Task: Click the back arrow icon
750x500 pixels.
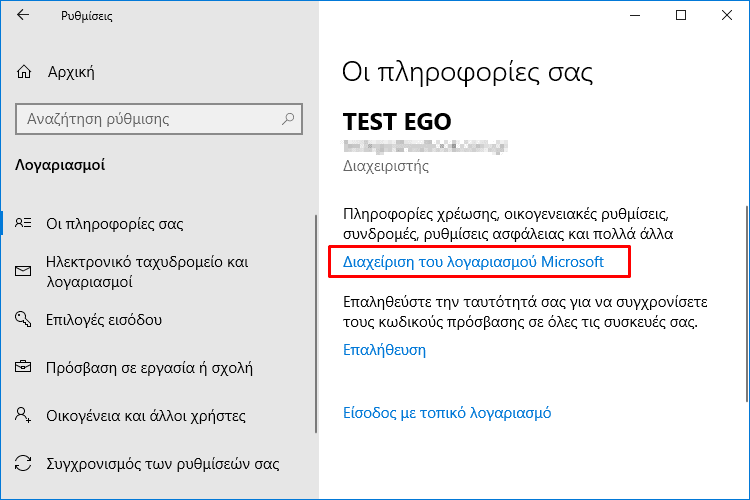Action: tap(24, 16)
